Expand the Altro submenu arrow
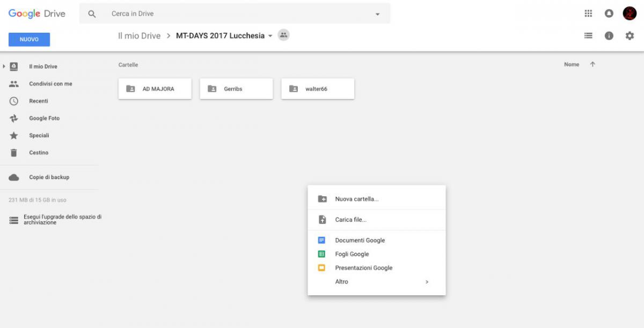This screenshot has height=328, width=644. point(427,282)
